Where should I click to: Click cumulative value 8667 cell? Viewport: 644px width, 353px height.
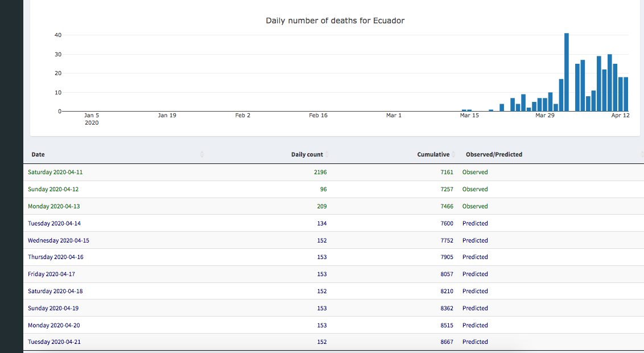click(x=447, y=342)
